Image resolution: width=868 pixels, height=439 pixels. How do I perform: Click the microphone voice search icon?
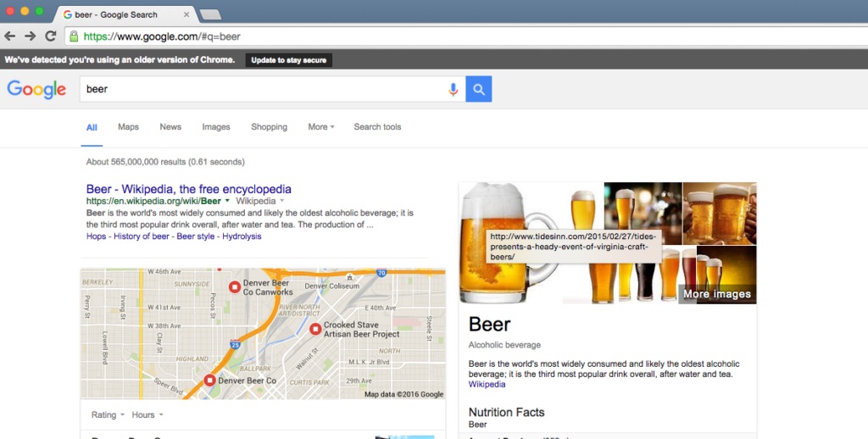pyautogui.click(x=453, y=89)
